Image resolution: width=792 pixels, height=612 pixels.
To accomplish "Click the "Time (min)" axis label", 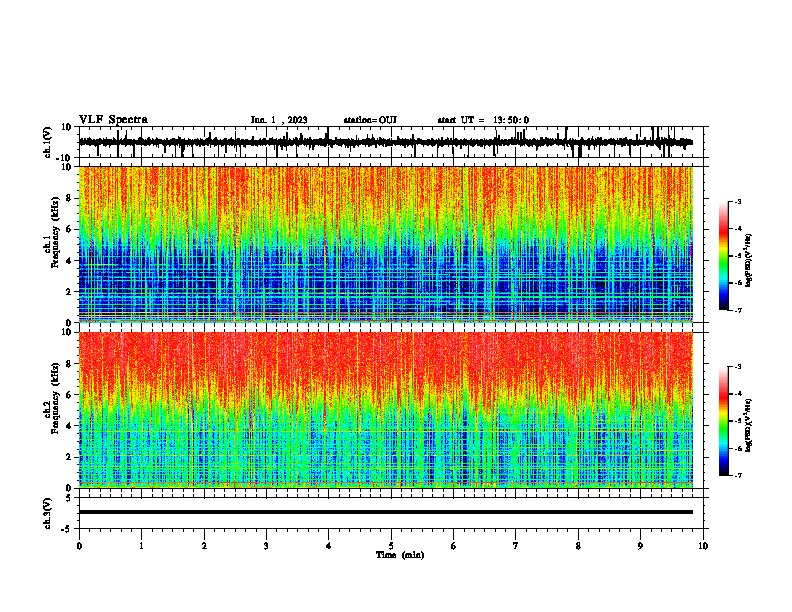I will coord(400,555).
